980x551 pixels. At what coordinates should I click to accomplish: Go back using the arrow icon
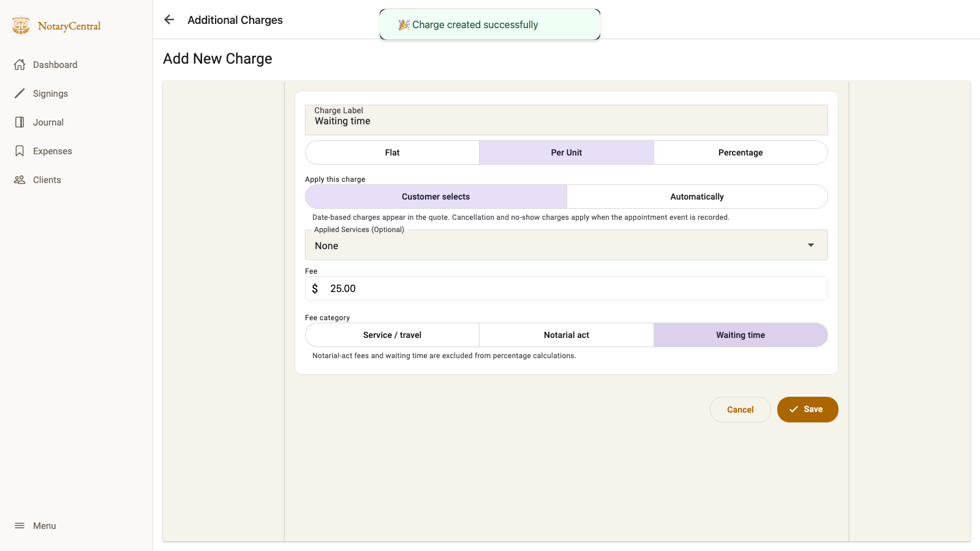click(169, 20)
